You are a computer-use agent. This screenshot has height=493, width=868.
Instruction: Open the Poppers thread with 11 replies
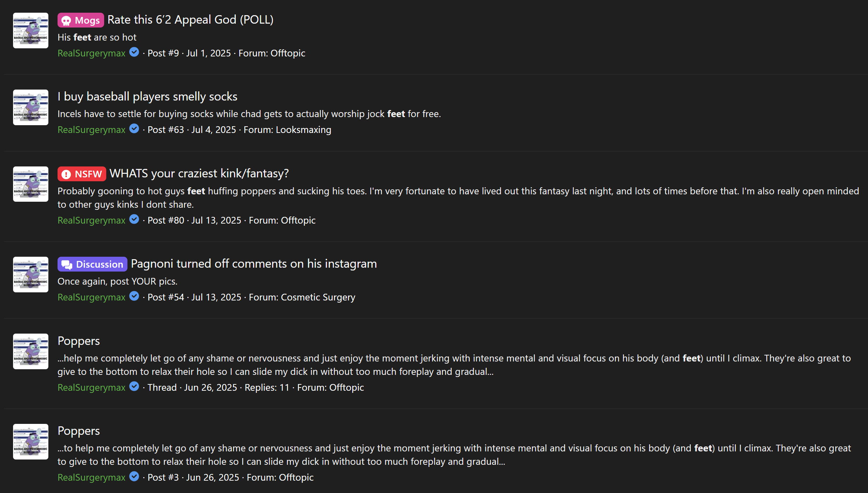click(x=79, y=341)
